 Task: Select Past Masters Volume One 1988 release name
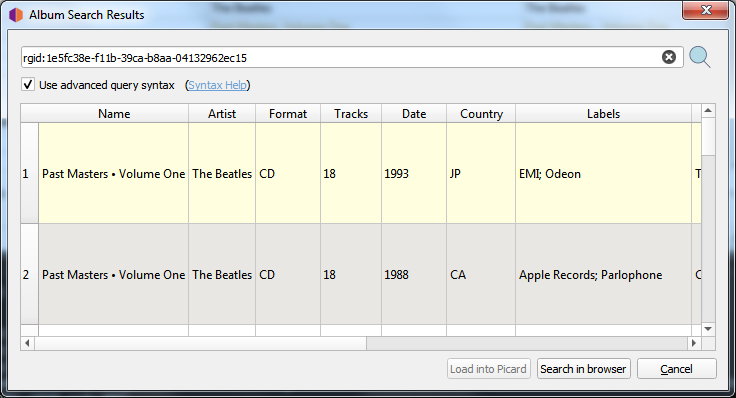114,275
